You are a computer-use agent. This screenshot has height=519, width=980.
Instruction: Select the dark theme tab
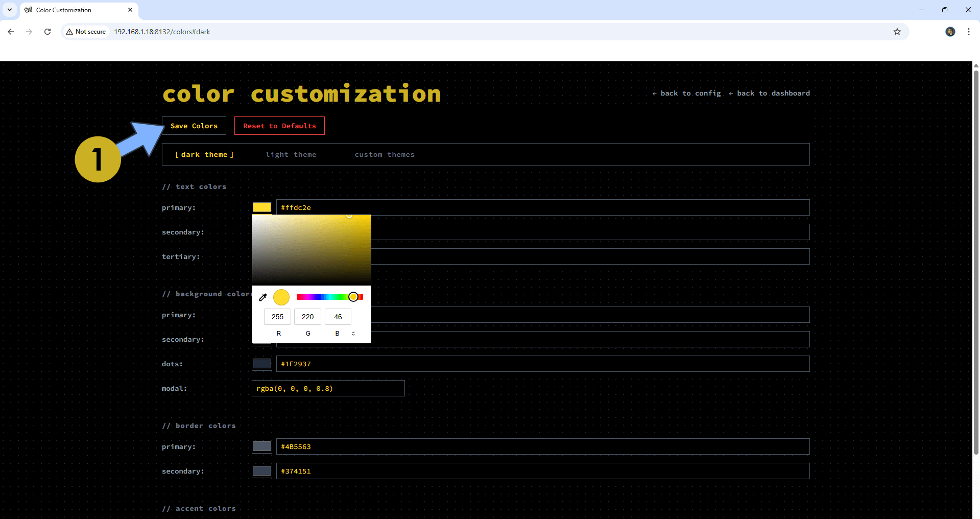204,155
